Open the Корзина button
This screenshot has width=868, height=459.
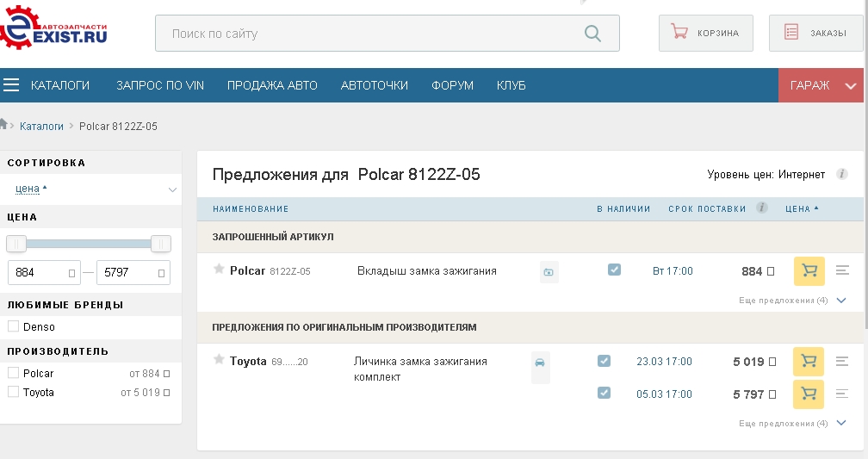705,34
